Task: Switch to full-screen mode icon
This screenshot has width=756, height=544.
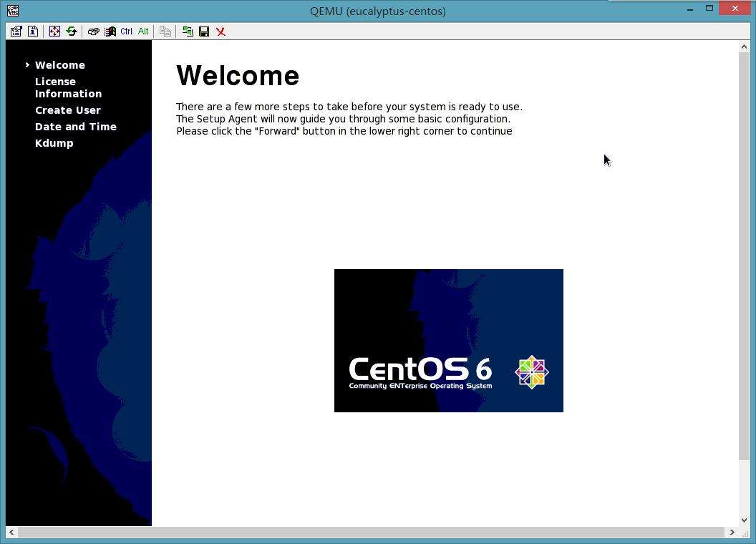Action: tap(54, 31)
